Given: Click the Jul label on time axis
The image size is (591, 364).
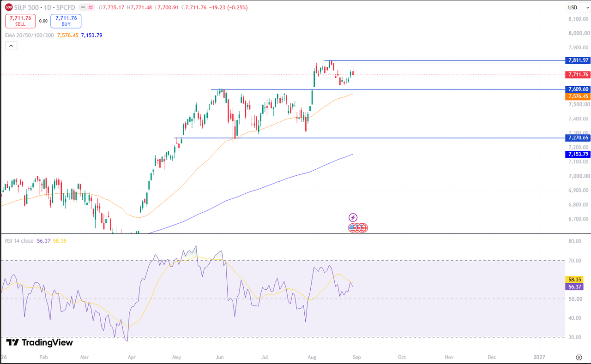Looking at the screenshot, I should click(265, 357).
